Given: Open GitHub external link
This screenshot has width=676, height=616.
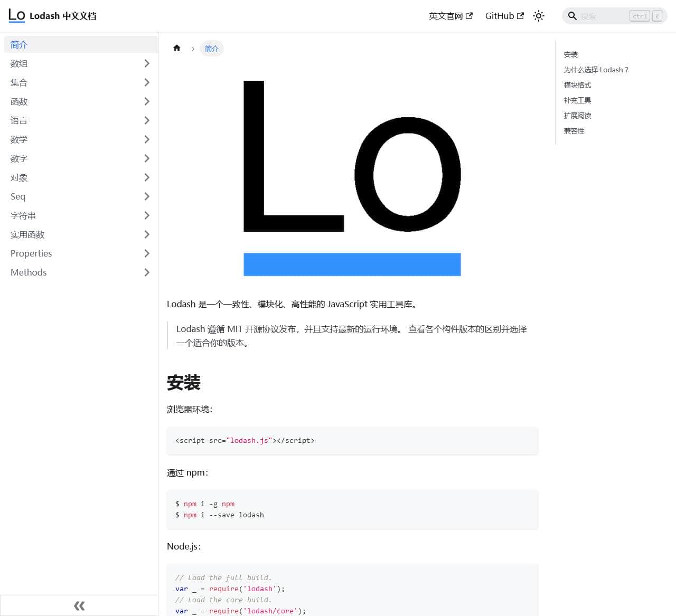Looking at the screenshot, I should 504,16.
